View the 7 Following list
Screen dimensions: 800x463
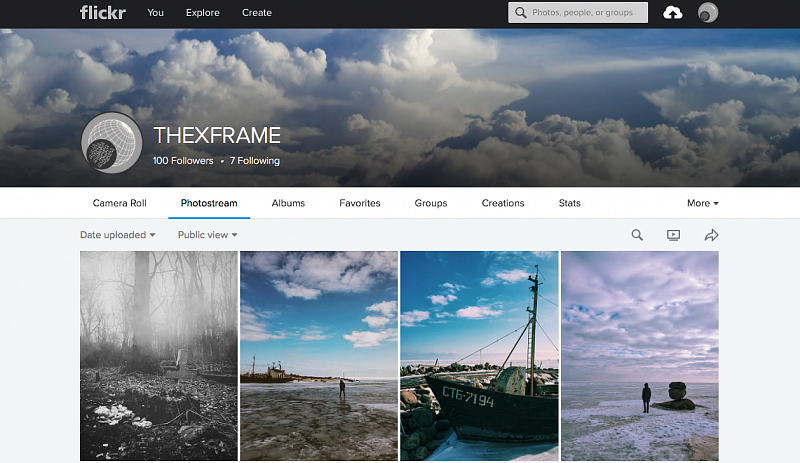[255, 160]
